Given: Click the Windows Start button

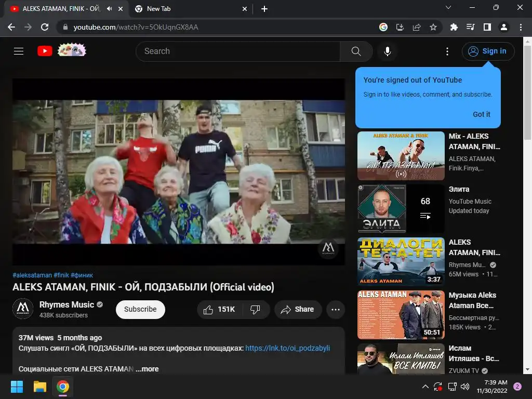Looking at the screenshot, I should (x=17, y=387).
